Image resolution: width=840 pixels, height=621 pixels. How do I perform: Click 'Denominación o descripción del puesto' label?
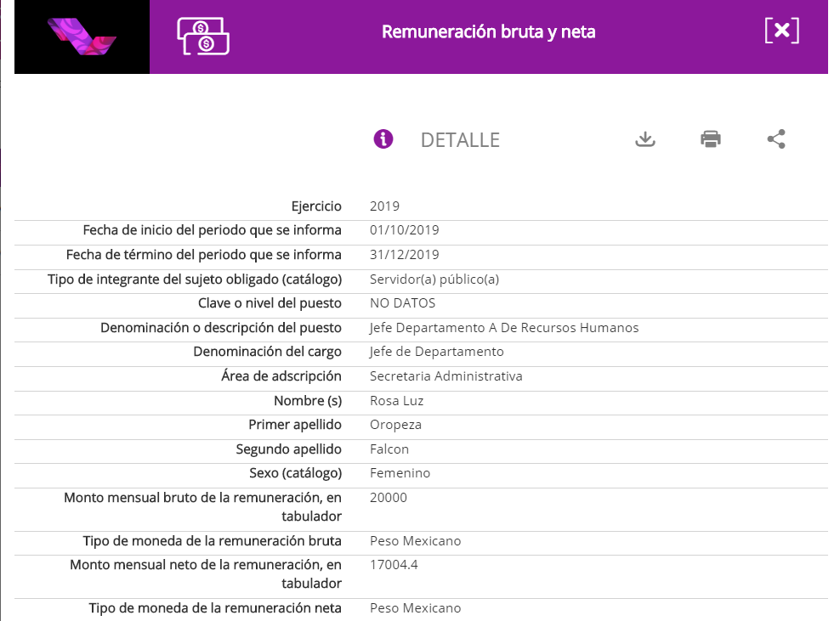(221, 328)
